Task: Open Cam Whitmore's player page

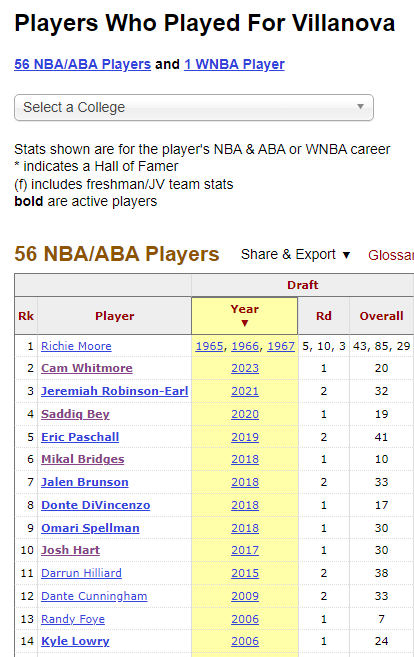Action: click(87, 368)
